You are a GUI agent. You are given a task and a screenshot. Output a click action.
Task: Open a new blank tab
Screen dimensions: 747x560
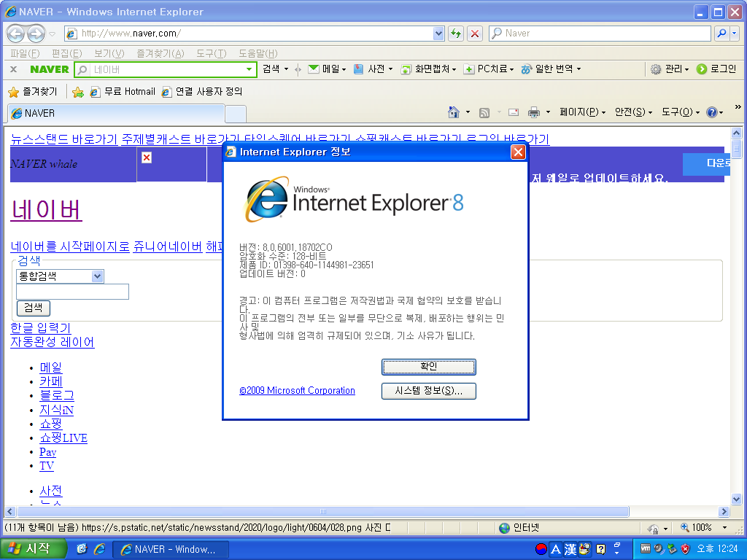click(236, 114)
